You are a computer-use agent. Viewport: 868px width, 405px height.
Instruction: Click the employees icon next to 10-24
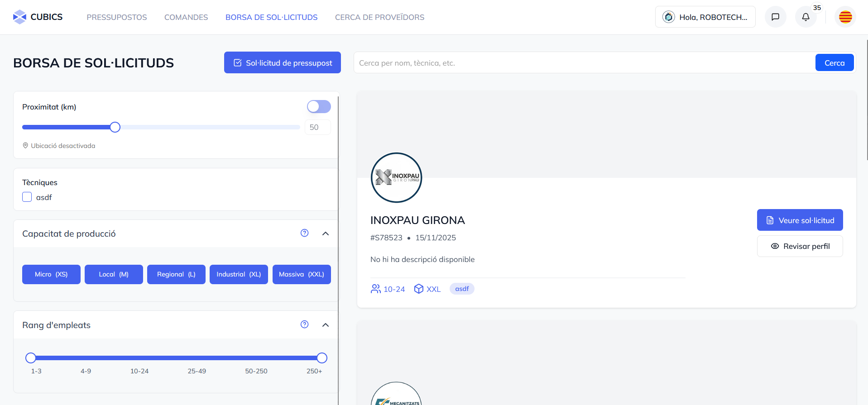click(x=375, y=289)
